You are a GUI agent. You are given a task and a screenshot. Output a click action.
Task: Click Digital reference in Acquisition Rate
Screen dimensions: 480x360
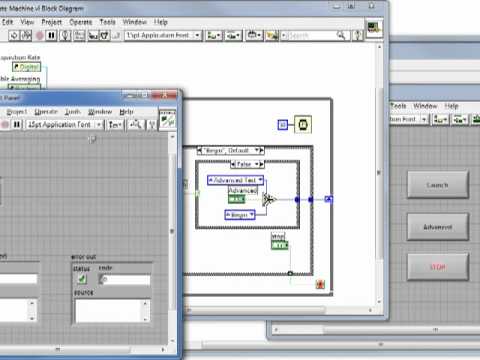[27, 67]
